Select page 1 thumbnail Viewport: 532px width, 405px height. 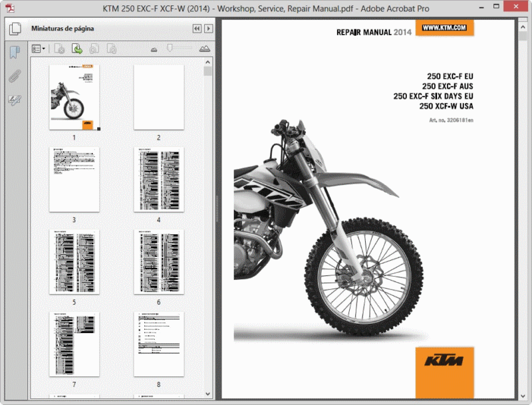74,97
